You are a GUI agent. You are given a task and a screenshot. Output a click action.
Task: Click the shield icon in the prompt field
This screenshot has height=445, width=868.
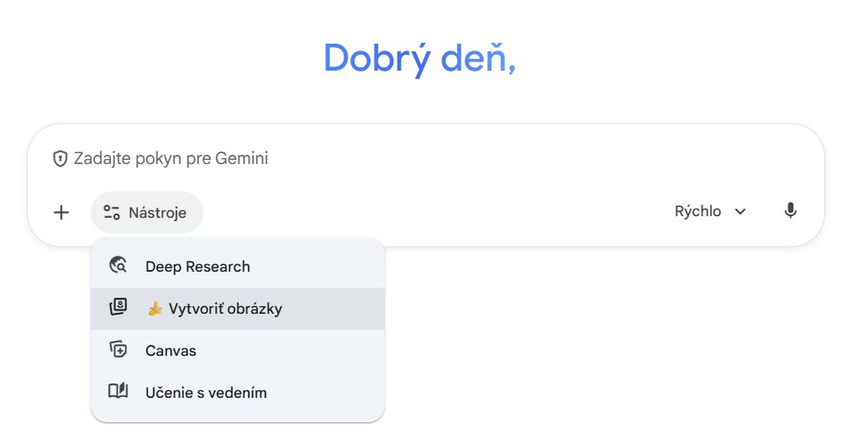(x=60, y=158)
